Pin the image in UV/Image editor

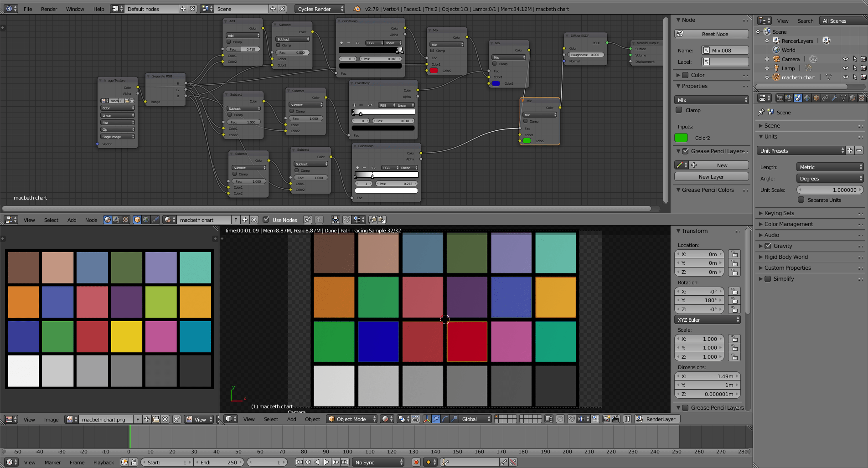coord(177,419)
